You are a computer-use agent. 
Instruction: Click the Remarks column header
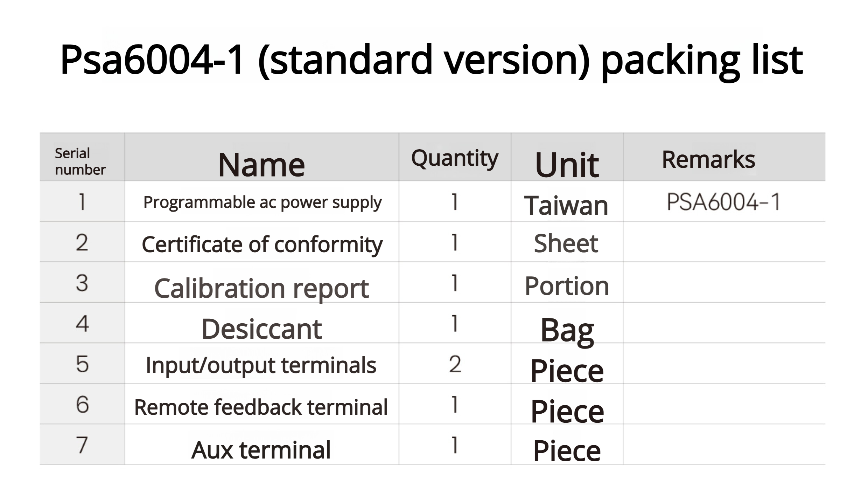[708, 160]
